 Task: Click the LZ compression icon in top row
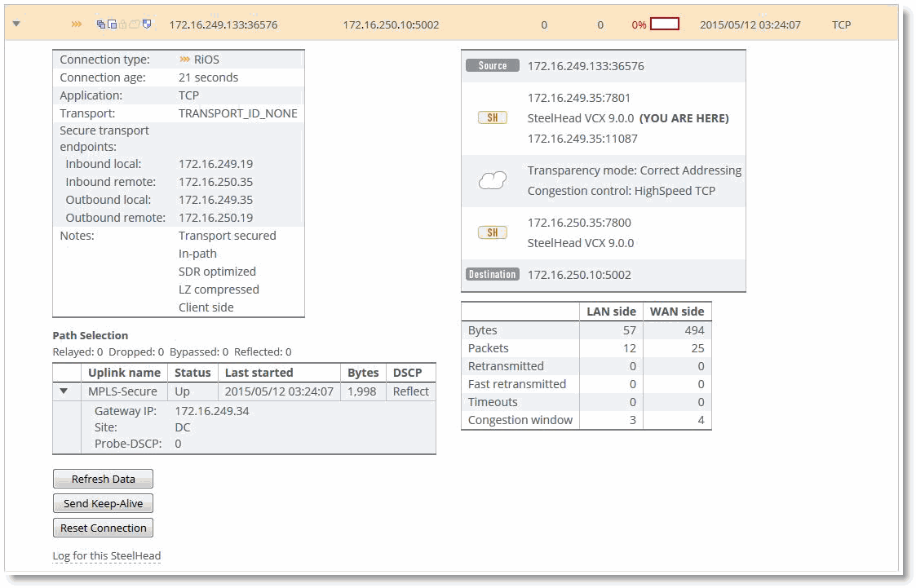113,24
